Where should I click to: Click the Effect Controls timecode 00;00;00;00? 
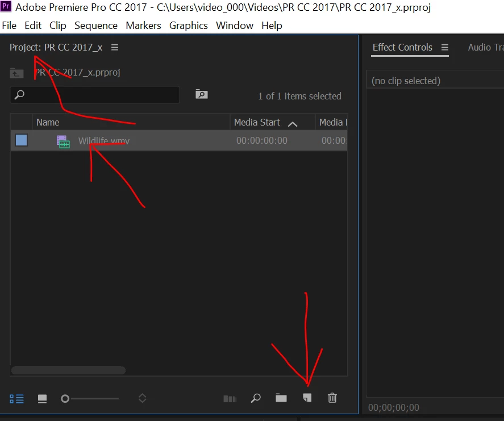pos(393,407)
